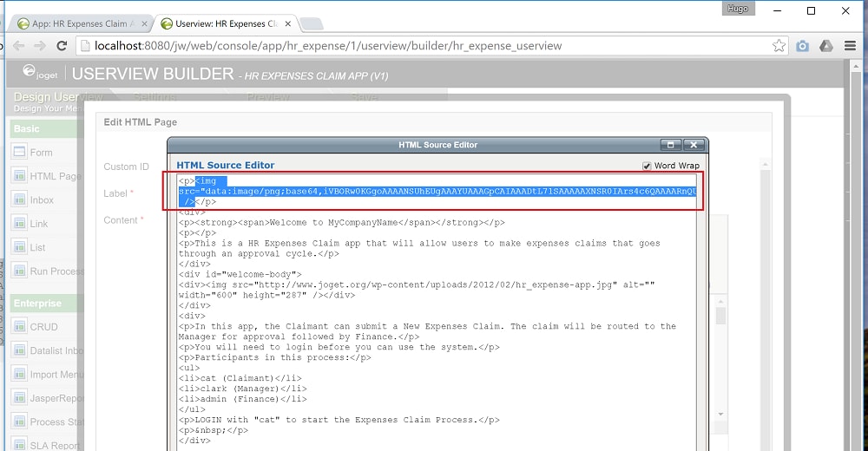Open the Chrome hamburger menu
The image size is (868, 451).
coord(851,46)
